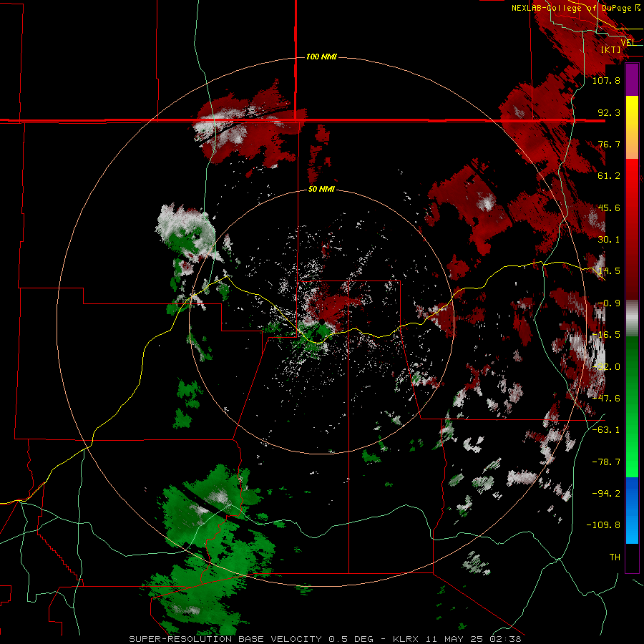Screen dimensions: 644x644
Task: Click the KLRX 11 MAY 25 02:38 timestamp
Action: [457, 639]
